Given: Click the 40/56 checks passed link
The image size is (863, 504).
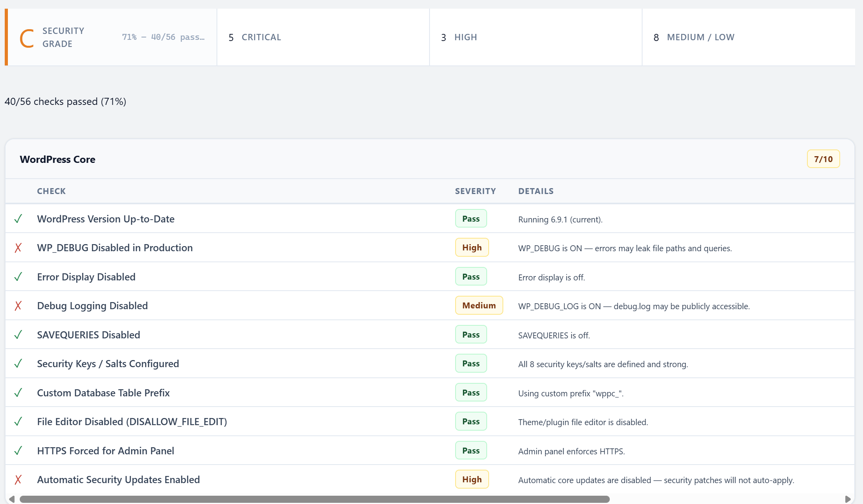Looking at the screenshot, I should coord(65,101).
